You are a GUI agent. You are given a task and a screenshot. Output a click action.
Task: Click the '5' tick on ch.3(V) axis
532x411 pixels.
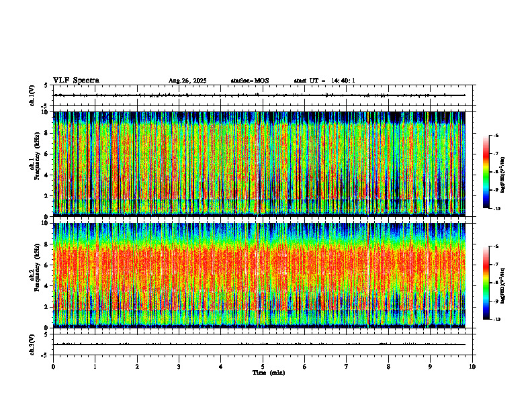[x=46, y=334]
